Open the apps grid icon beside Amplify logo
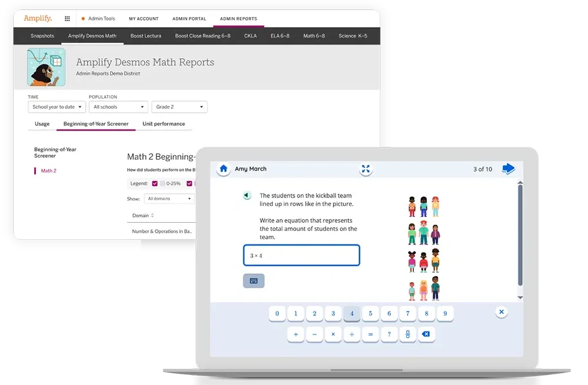The image size is (588, 385). point(67,18)
